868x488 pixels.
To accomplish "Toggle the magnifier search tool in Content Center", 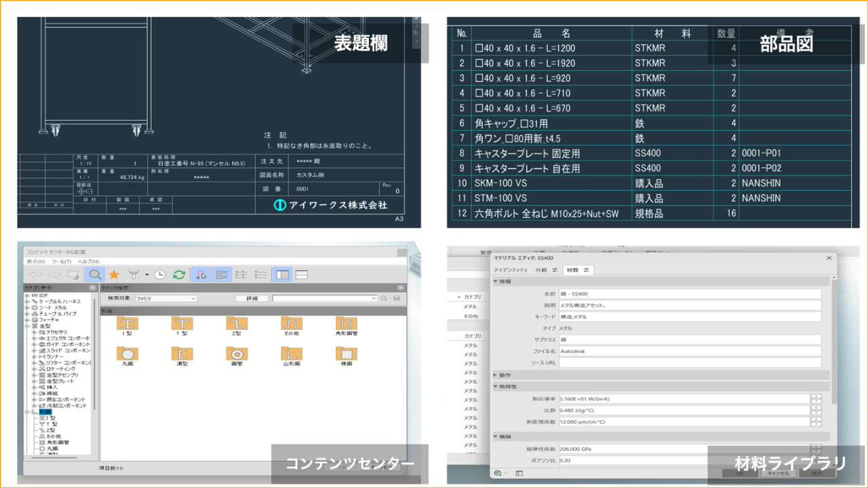I will click(95, 274).
